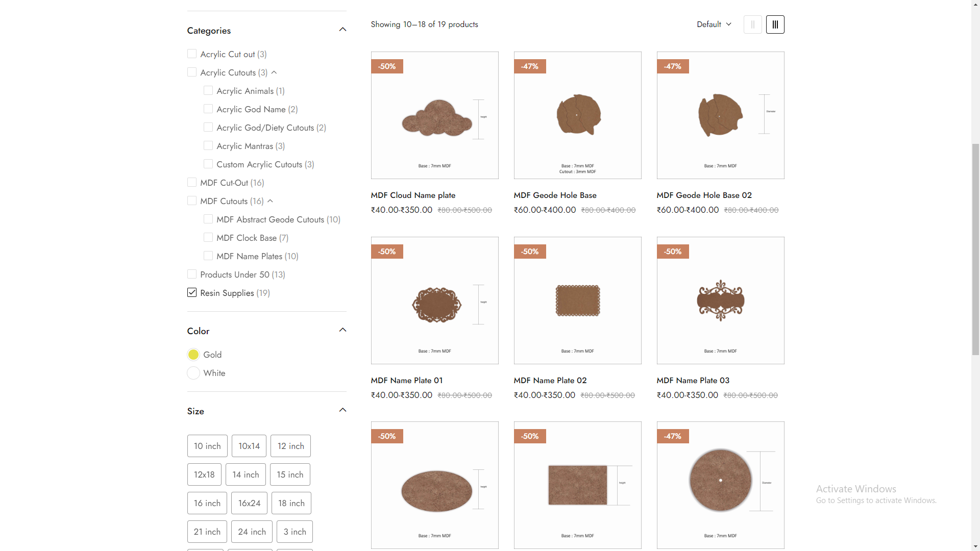Filter by 10 inch size

(x=207, y=446)
